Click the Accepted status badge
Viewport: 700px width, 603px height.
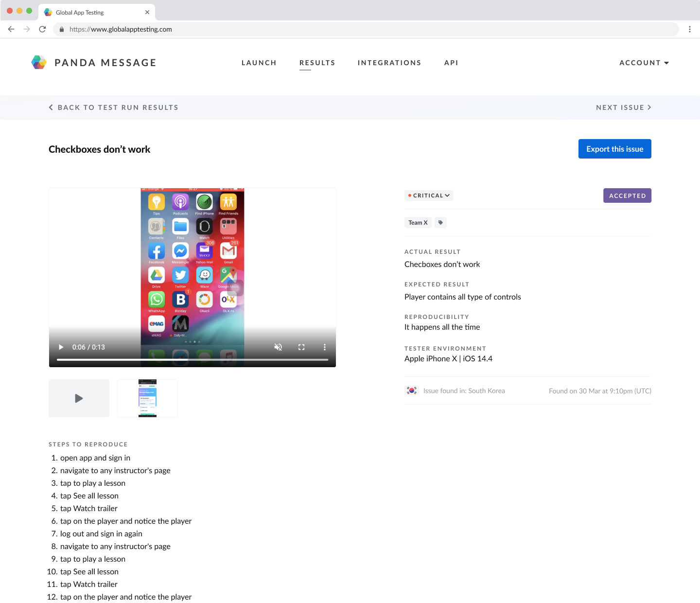627,195
